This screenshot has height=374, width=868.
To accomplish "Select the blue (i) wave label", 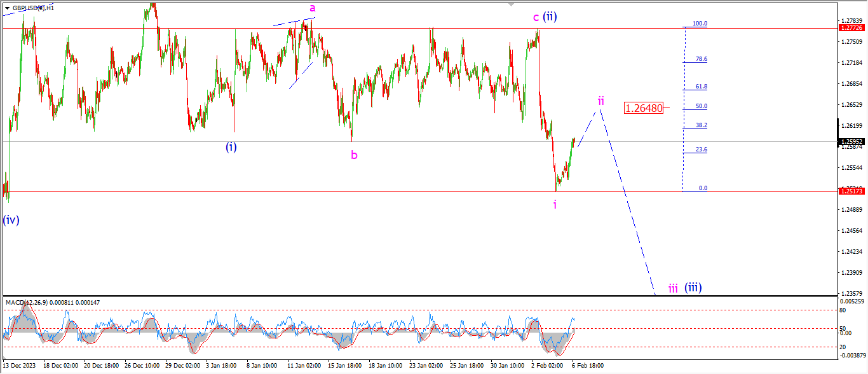I will (231, 147).
